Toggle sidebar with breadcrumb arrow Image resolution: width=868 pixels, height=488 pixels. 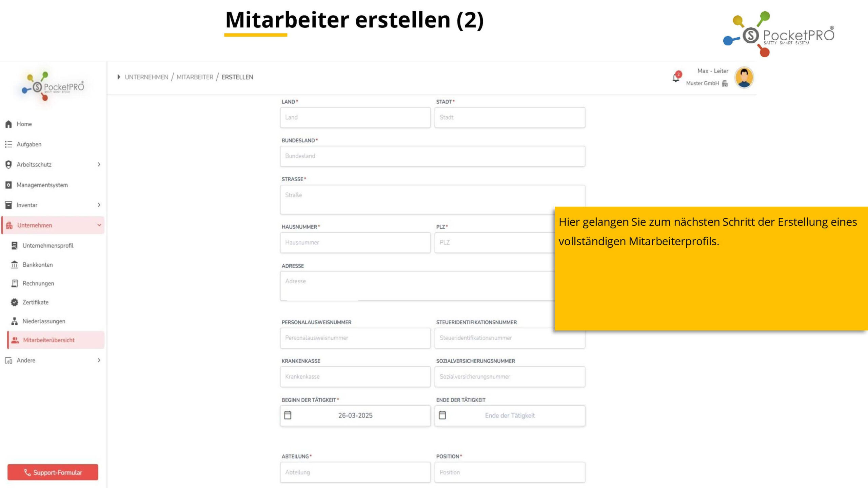(119, 77)
